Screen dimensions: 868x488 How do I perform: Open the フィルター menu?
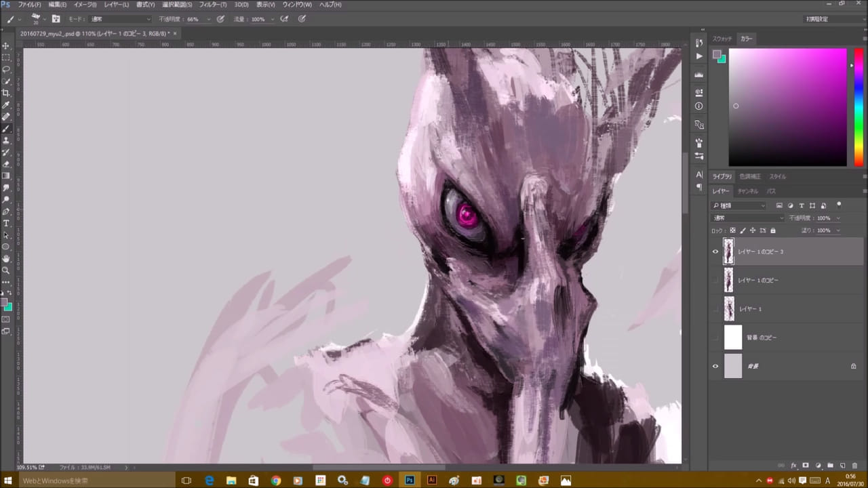(x=213, y=5)
